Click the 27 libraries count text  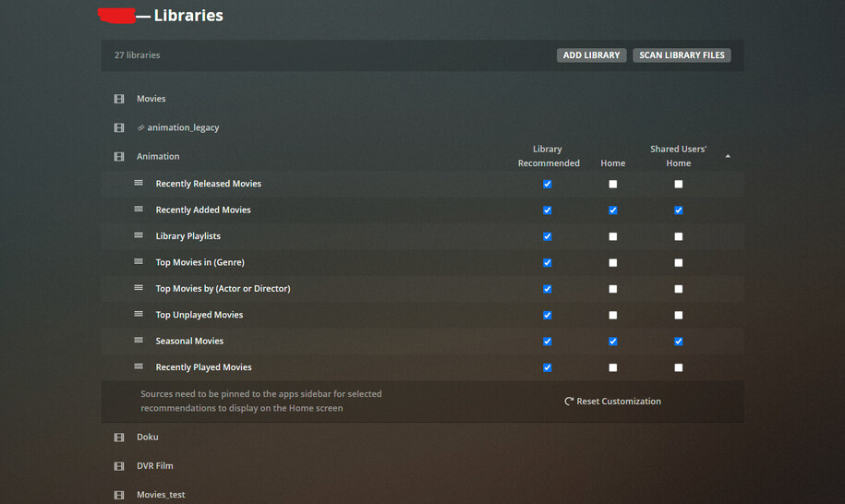tap(137, 55)
